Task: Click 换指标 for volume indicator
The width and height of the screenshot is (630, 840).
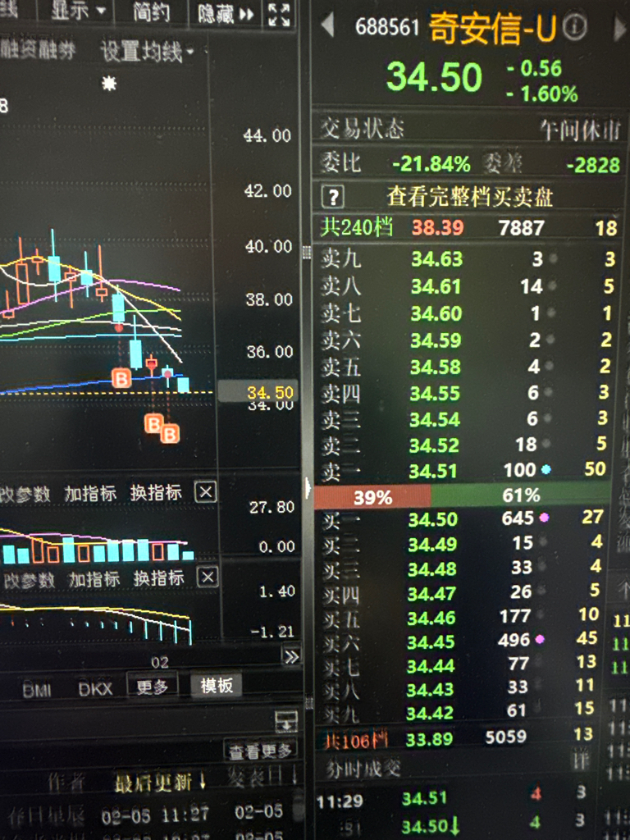Action: pyautogui.click(x=156, y=492)
